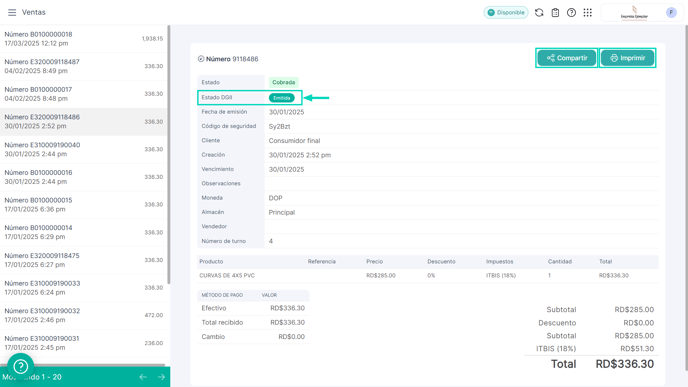Click the floating help bubble at bottom left
The width and height of the screenshot is (688, 387).
(21, 366)
